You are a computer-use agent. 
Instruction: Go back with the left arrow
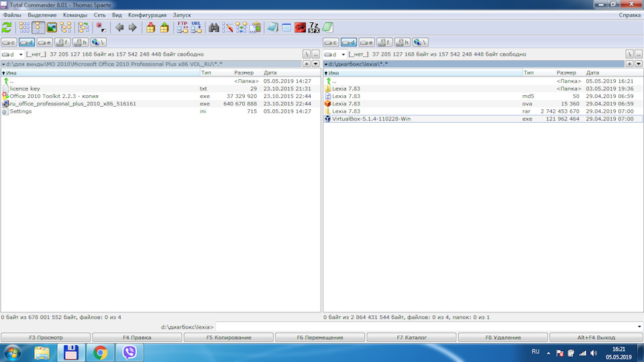tap(119, 27)
